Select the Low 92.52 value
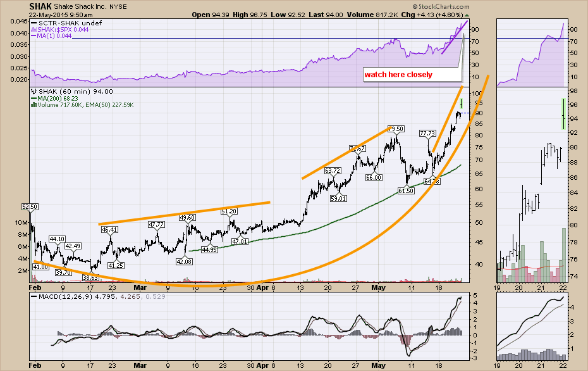This screenshot has width=588, height=371. tap(288, 15)
